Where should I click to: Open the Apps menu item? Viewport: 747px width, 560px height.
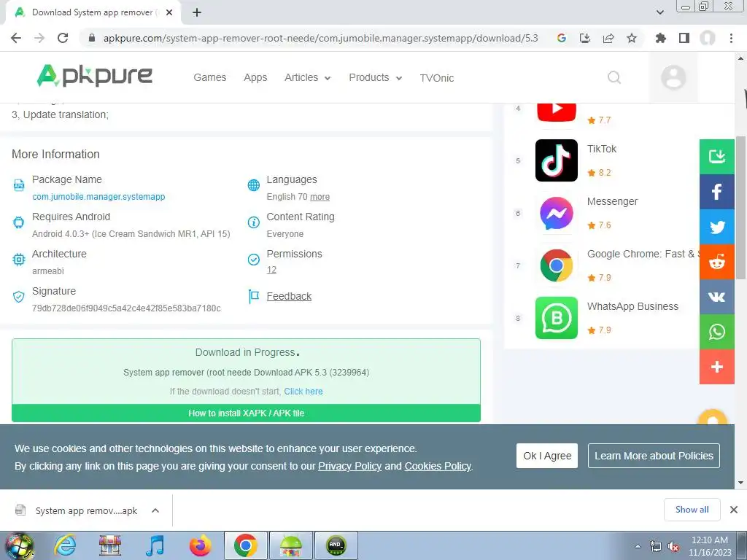(x=255, y=77)
